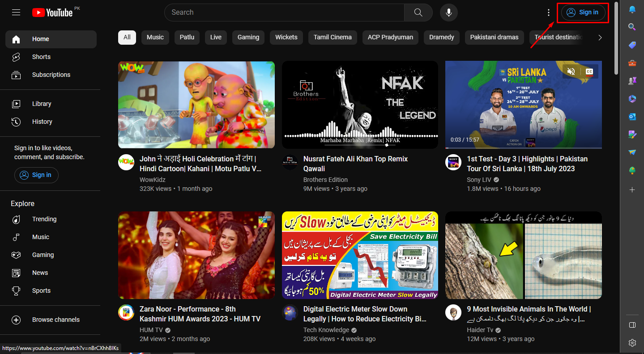Toggle Edge sidebar panel icon
Image resolution: width=644 pixels, height=354 pixels.
[x=632, y=324]
